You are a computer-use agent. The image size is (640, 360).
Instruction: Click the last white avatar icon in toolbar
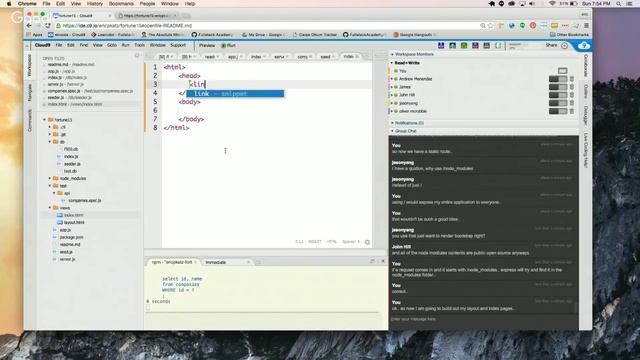(498, 45)
